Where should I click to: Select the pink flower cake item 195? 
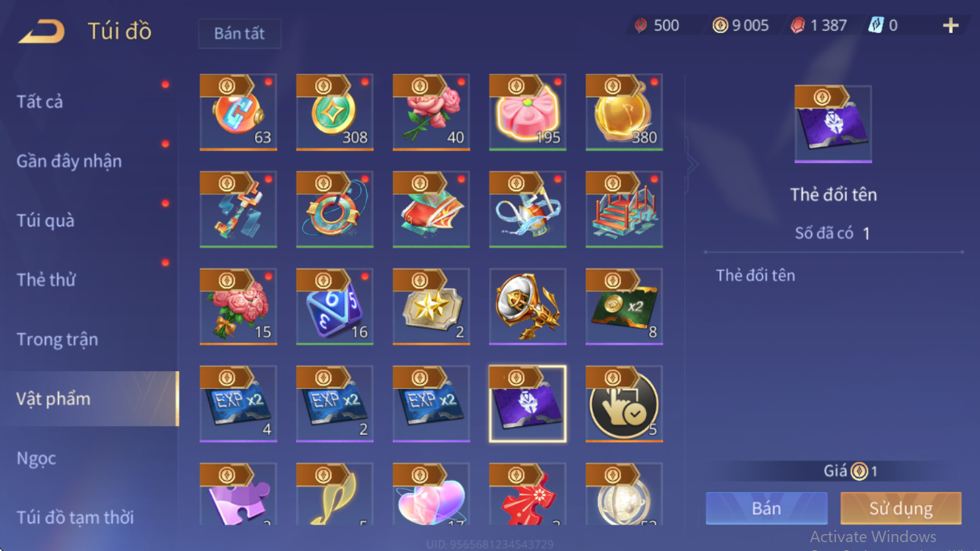[x=528, y=112]
